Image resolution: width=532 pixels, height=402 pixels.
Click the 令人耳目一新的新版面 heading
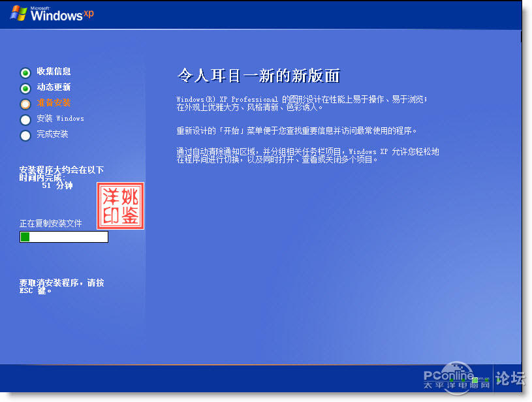click(258, 75)
